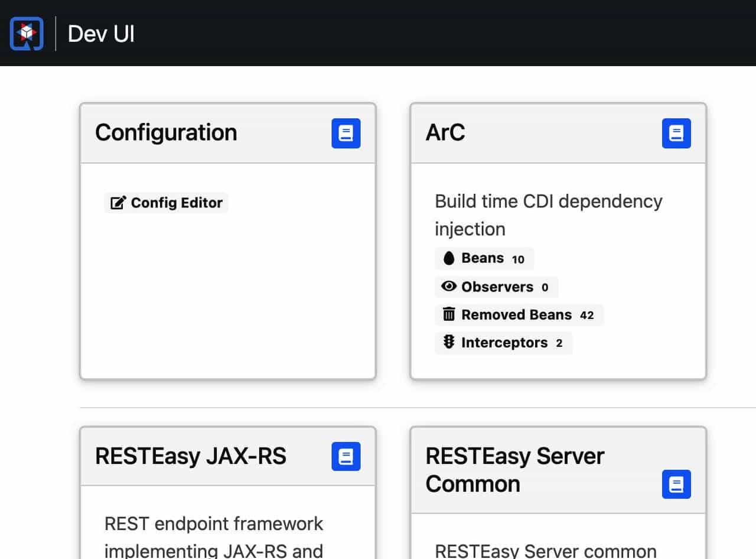Click the pencil icon beside Config Editor
The width and height of the screenshot is (756, 559).
[x=118, y=203]
